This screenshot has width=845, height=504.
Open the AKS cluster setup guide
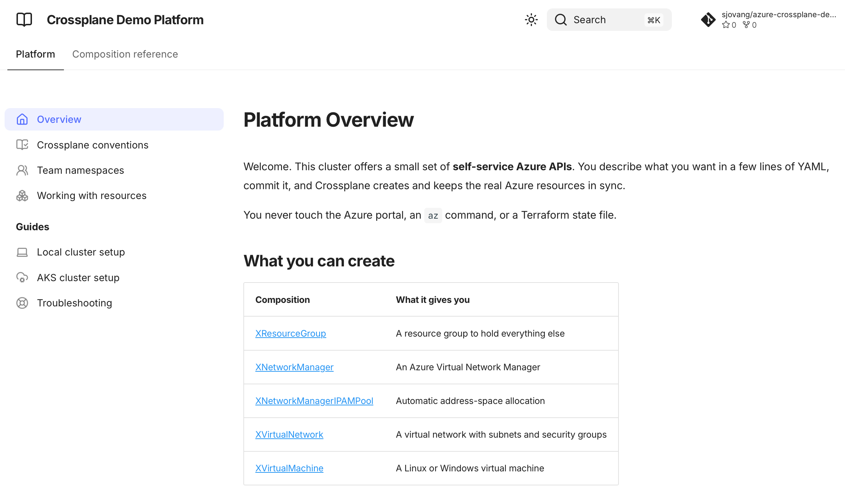pos(114,278)
